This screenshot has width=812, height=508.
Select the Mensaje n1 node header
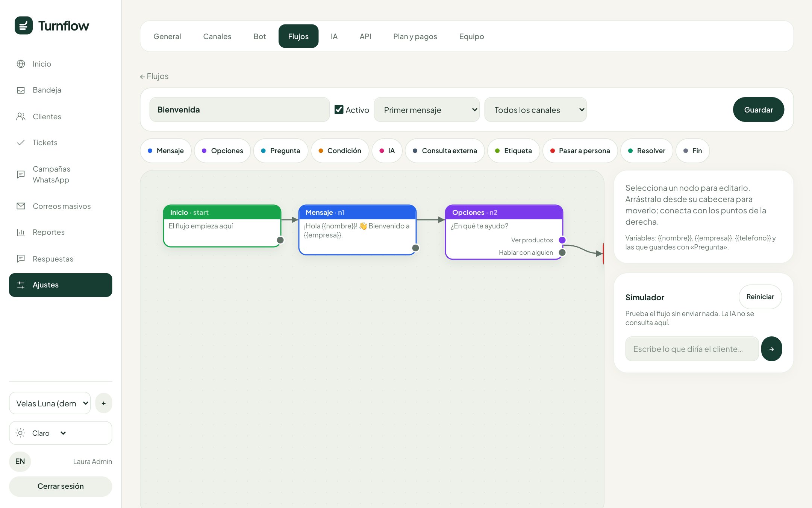(x=358, y=213)
